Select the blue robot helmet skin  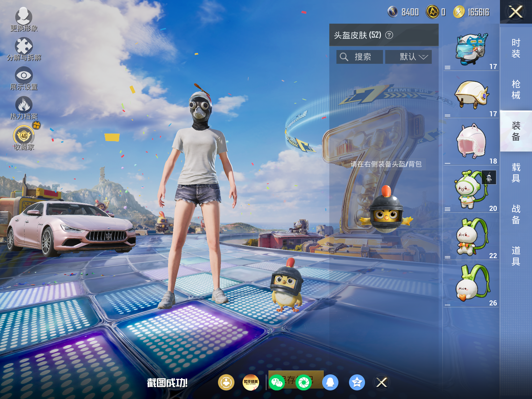(x=471, y=49)
